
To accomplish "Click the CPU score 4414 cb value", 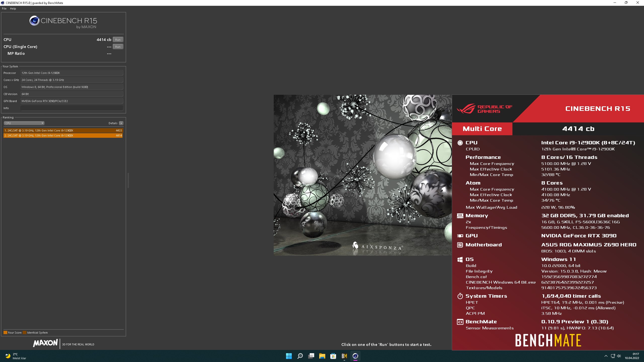I will click(x=104, y=40).
